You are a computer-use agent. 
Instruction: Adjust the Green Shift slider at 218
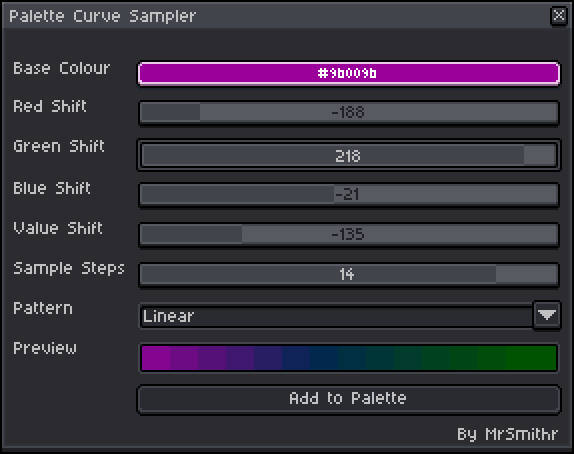pyautogui.click(x=348, y=155)
